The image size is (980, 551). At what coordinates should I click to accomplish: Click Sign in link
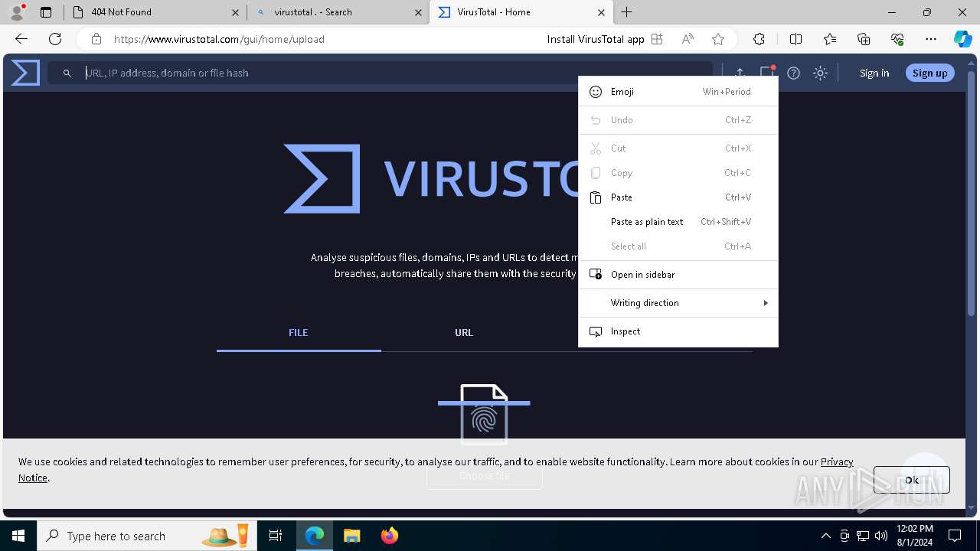874,73
